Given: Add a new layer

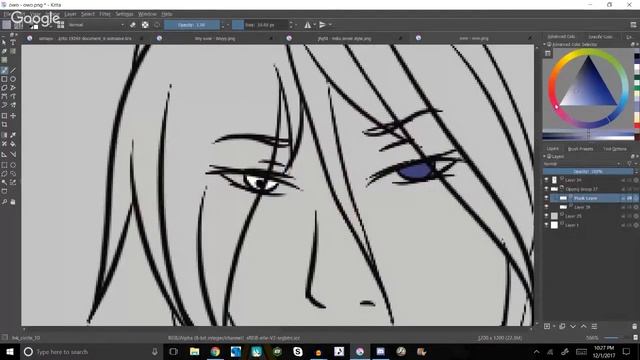Looking at the screenshot, I should click(547, 326).
